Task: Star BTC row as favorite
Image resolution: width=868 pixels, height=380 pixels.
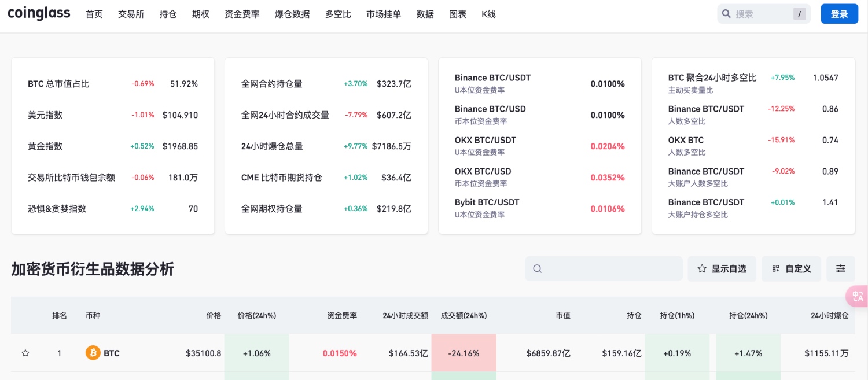Action: coord(25,353)
